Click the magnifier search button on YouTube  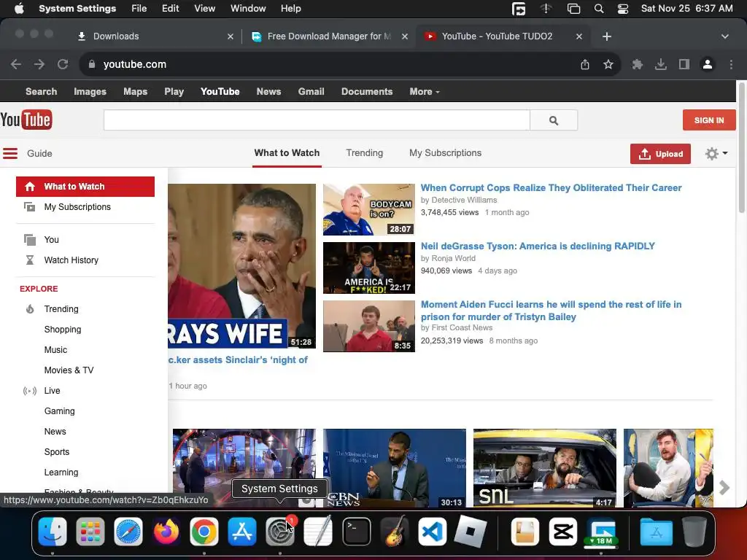[554, 120]
